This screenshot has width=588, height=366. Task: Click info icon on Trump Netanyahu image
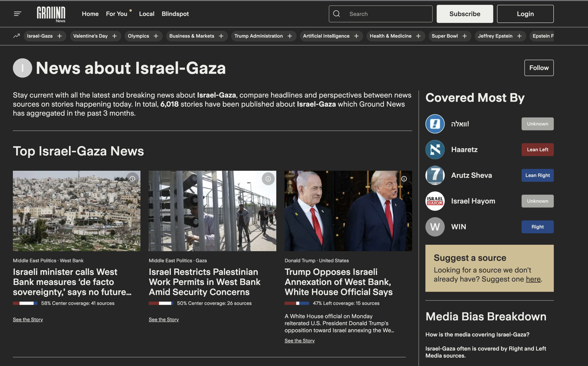tap(404, 179)
